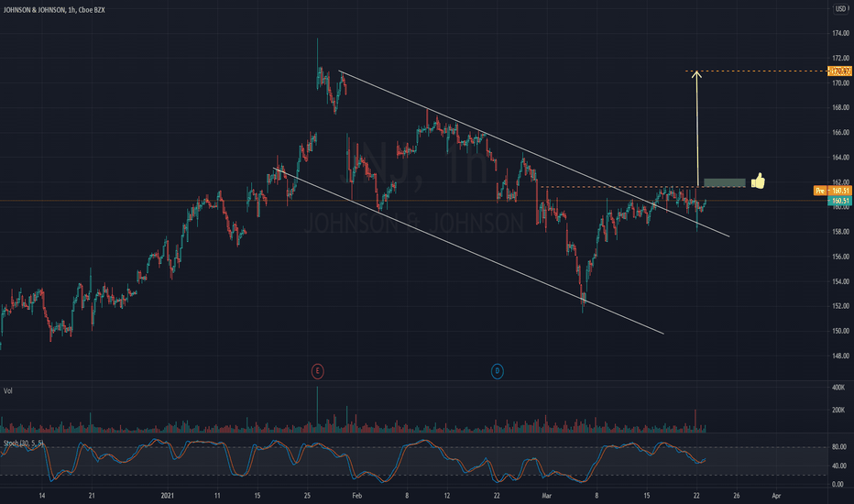
Task: Click 200K on the volume axis
Action: pyautogui.click(x=838, y=410)
